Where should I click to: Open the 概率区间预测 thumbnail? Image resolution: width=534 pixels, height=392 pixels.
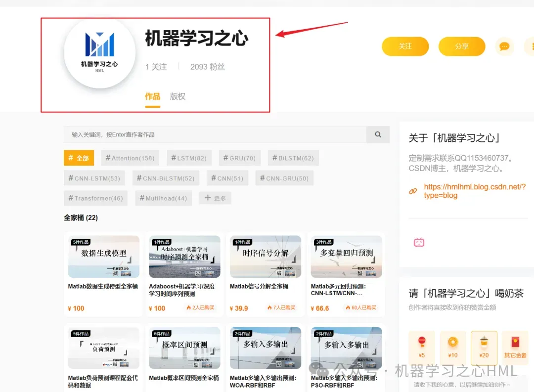click(184, 348)
